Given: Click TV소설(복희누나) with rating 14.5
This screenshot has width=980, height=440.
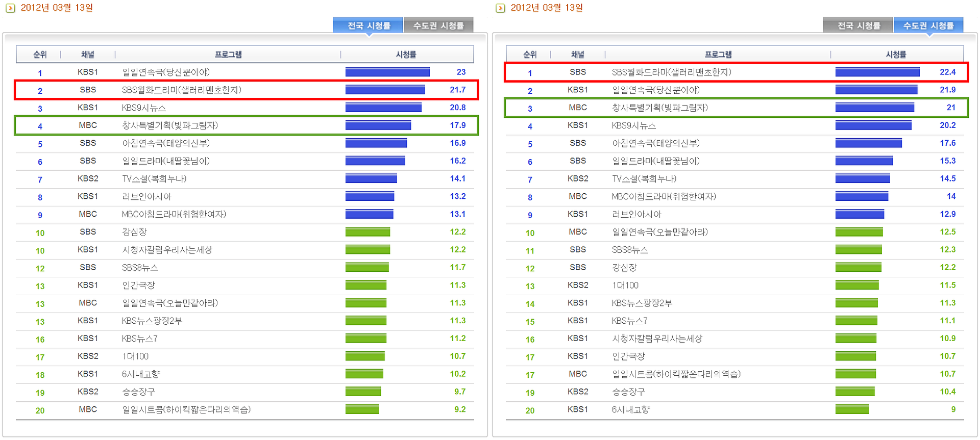Looking at the screenshot, I should pyautogui.click(x=644, y=179).
